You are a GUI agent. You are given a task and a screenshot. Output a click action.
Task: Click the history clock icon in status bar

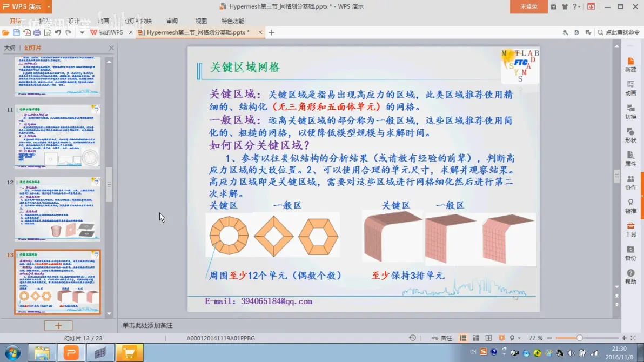tap(412, 338)
